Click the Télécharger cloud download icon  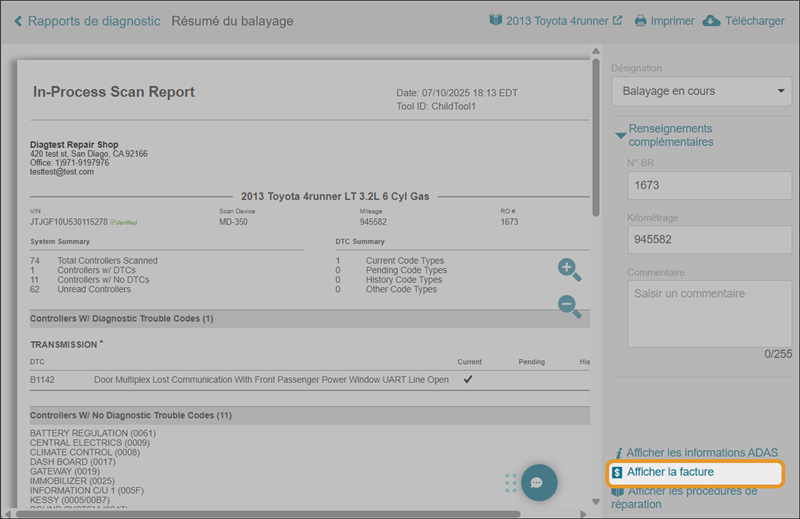pos(712,21)
